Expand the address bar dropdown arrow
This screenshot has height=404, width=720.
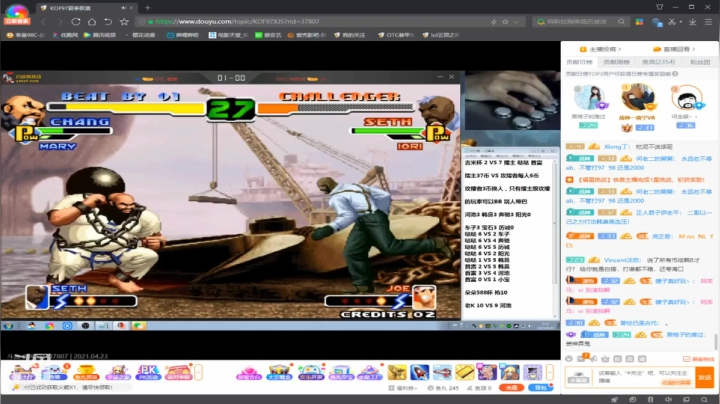click(516, 22)
